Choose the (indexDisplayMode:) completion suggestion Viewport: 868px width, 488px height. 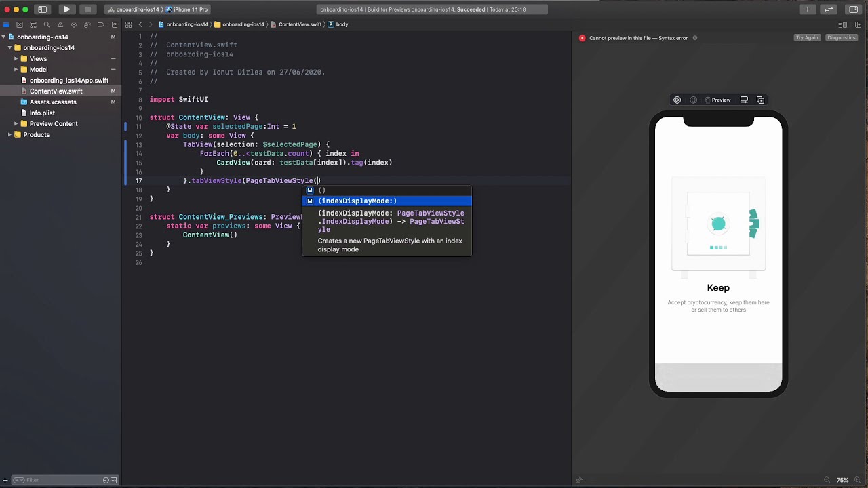point(387,201)
